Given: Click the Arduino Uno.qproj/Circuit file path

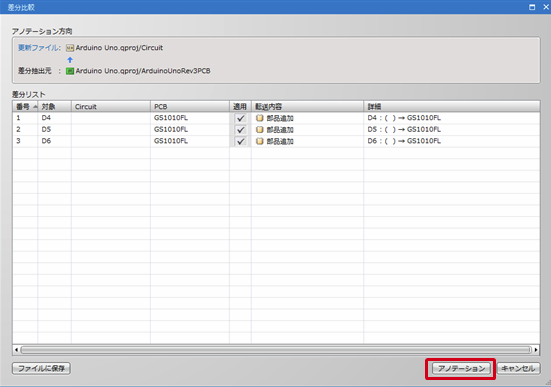Looking at the screenshot, I should pos(119,48).
